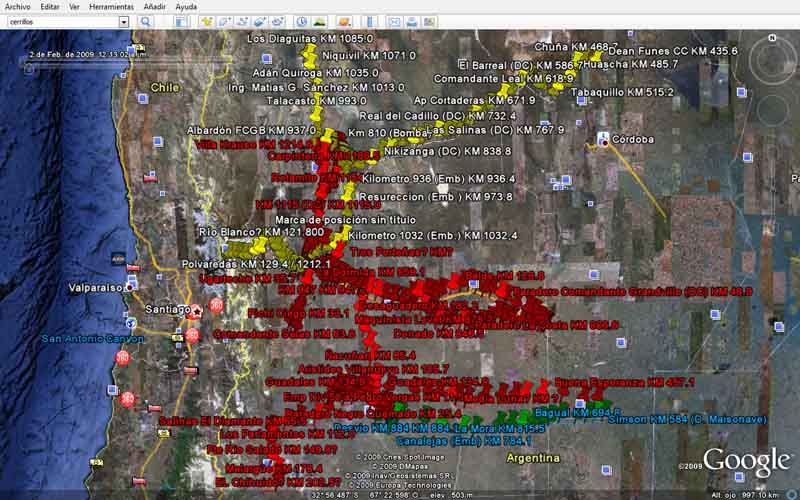Image resolution: width=800 pixels, height=500 pixels.
Task: Click into the 'cerrillos' search field
Action: 63,22
